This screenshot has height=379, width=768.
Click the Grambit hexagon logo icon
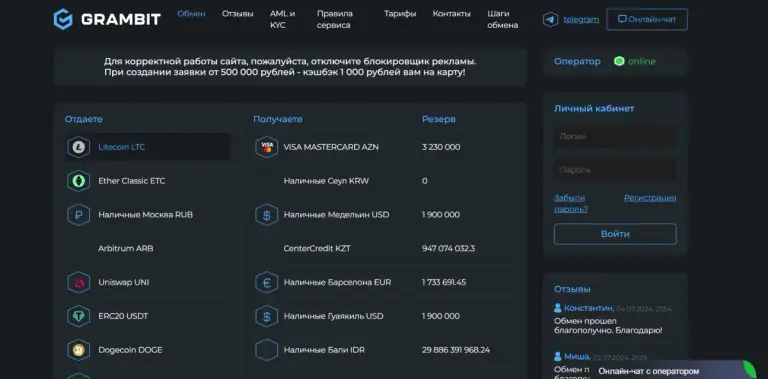point(63,20)
